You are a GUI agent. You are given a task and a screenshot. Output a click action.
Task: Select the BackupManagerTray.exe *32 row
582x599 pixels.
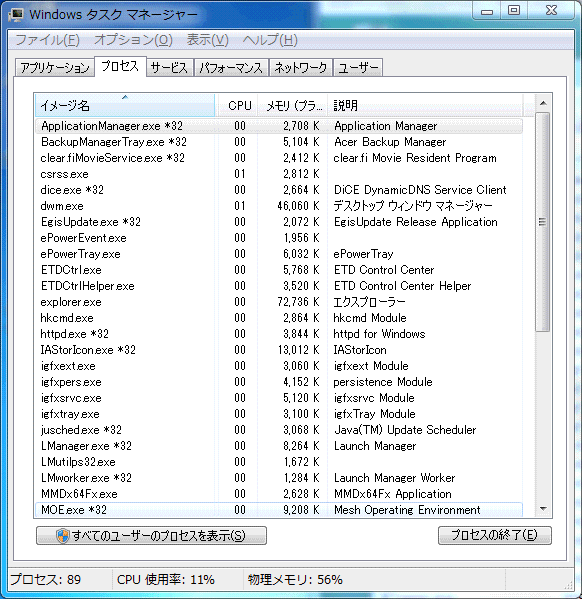279,142
